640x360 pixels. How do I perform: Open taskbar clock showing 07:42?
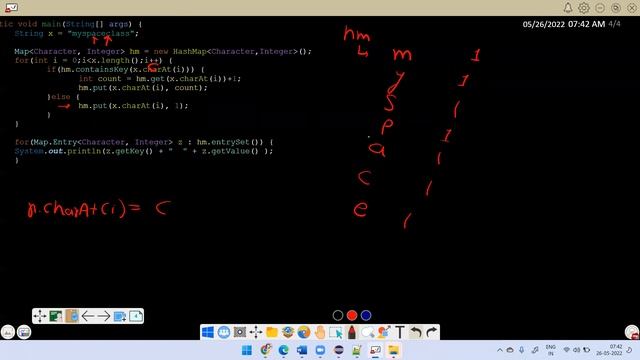[x=609, y=350]
